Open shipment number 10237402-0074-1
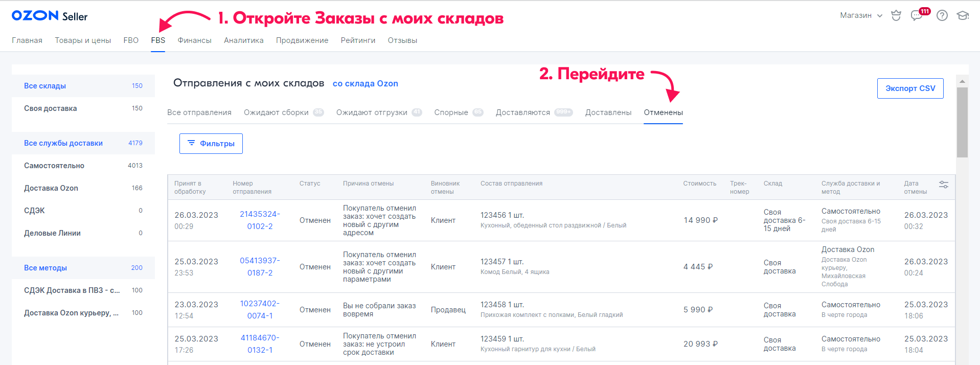This screenshot has width=980, height=365. [x=260, y=309]
